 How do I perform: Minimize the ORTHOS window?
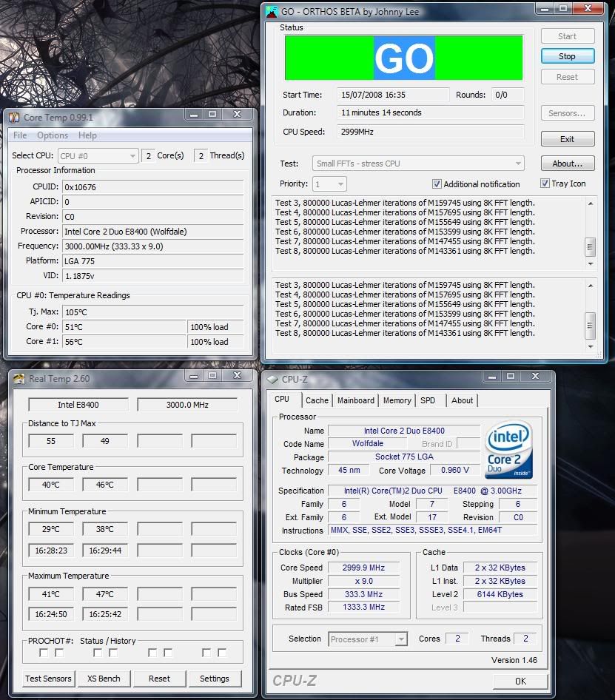coord(545,9)
